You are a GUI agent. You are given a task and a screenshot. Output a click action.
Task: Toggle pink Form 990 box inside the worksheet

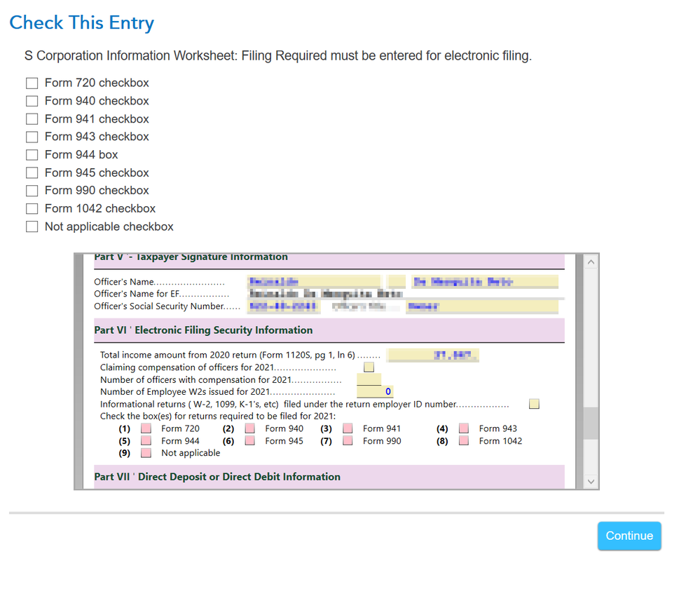click(348, 440)
